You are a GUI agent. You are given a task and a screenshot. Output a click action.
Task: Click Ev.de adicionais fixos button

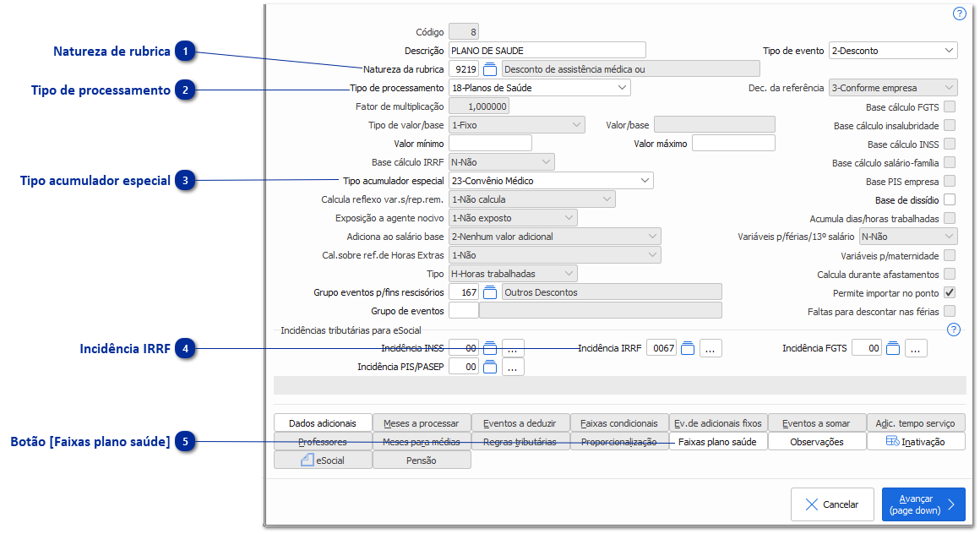(718, 423)
